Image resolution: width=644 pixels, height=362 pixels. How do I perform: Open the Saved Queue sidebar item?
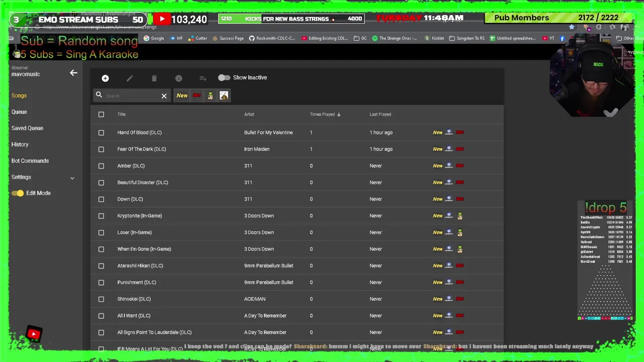click(x=27, y=128)
